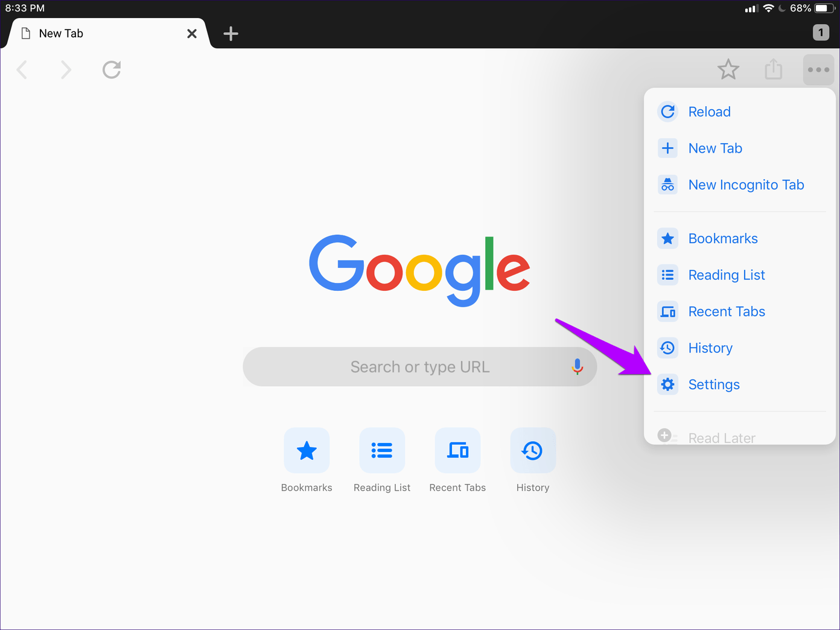Bookmark this page with star icon
The image size is (840, 630).
click(x=728, y=69)
